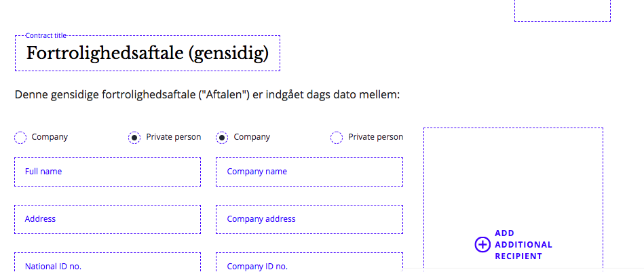Click the second party's 'Company' text label
This screenshot has width=644, height=272.
(x=252, y=137)
